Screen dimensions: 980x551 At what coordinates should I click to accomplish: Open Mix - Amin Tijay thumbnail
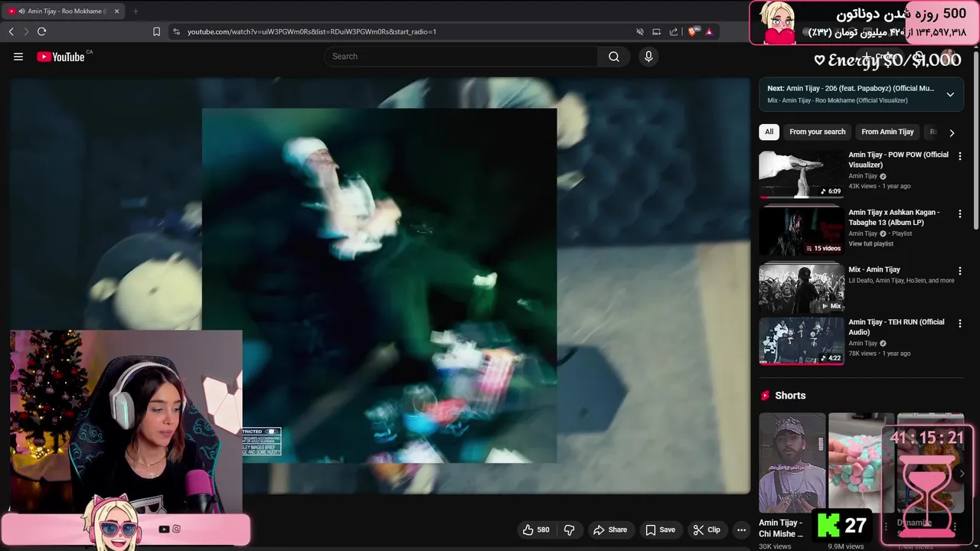pyautogui.click(x=802, y=289)
